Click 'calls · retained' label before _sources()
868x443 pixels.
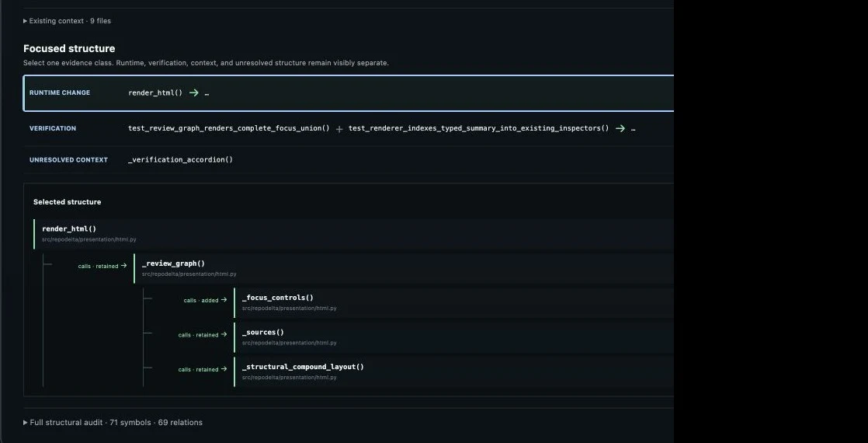[x=202, y=335]
